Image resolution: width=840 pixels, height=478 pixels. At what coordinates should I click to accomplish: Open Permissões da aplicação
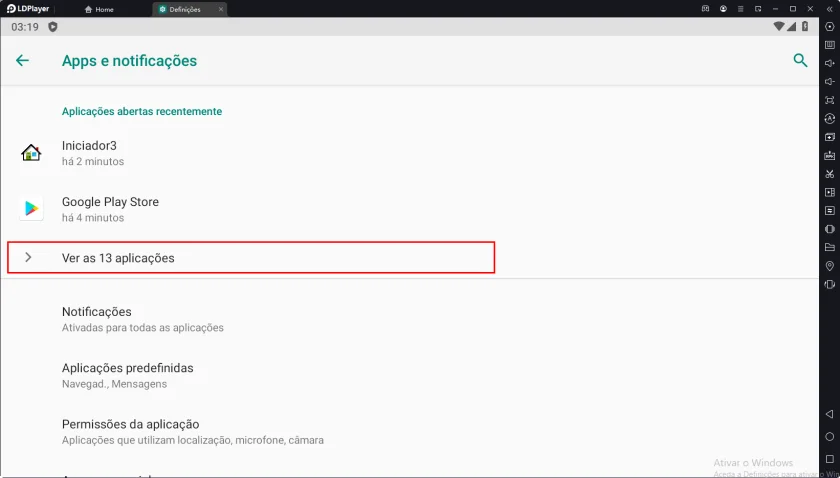[x=410, y=432]
